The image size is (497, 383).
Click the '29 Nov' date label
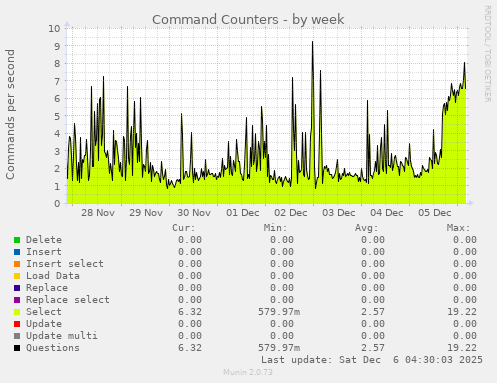[146, 213]
